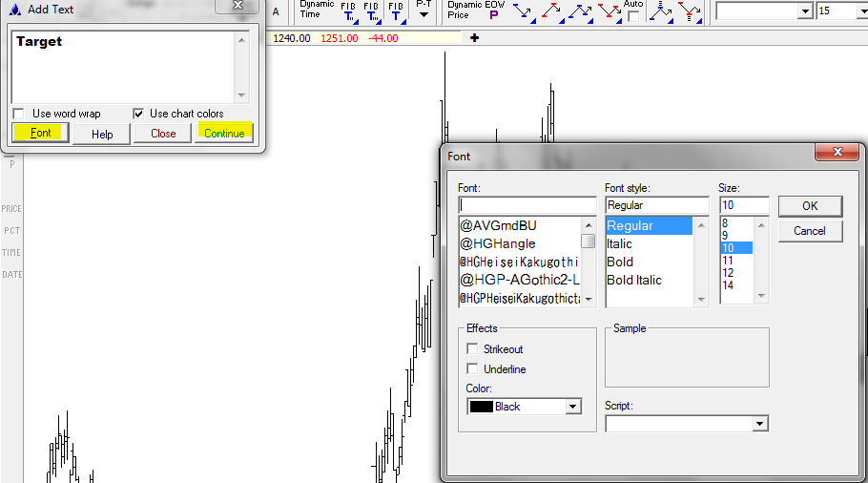Image resolution: width=868 pixels, height=483 pixels.
Task: Click the font list scrollbar thumb
Action: 588,241
